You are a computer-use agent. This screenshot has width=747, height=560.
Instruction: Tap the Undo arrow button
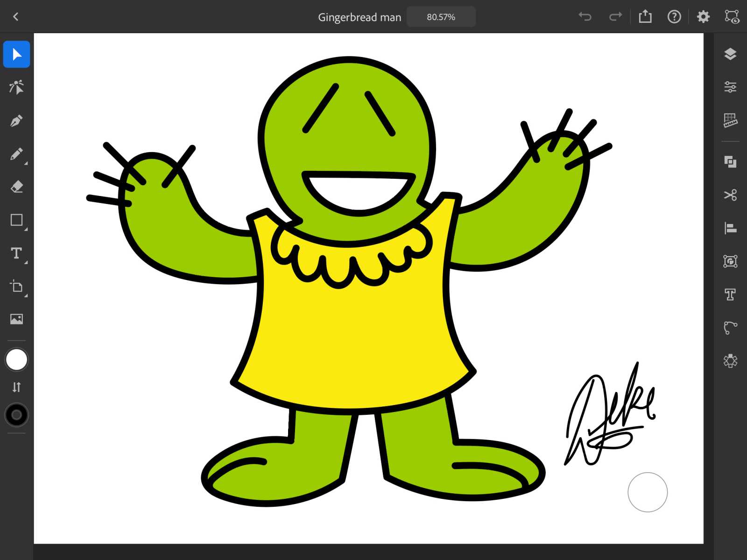point(585,17)
